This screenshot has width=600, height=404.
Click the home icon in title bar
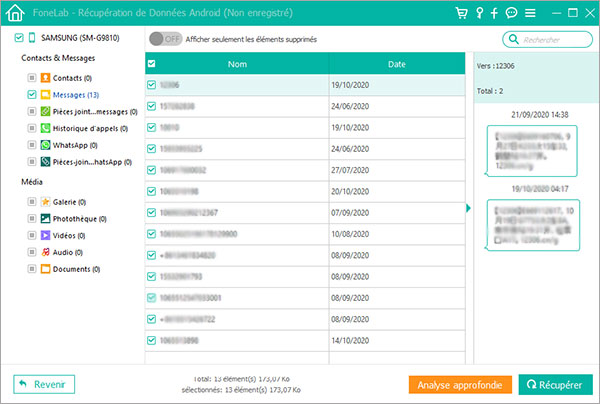[13, 13]
